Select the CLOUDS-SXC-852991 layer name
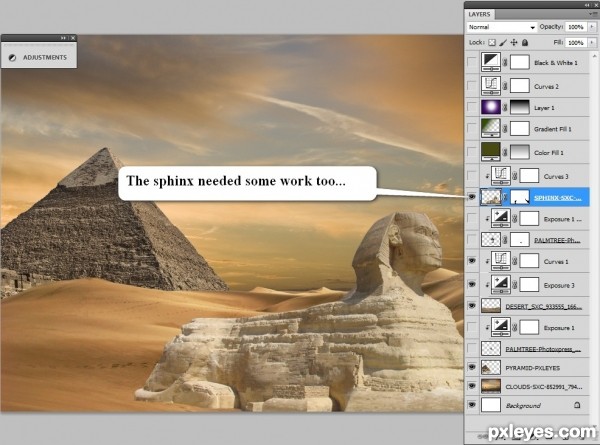This screenshot has height=445, width=600. 544,387
